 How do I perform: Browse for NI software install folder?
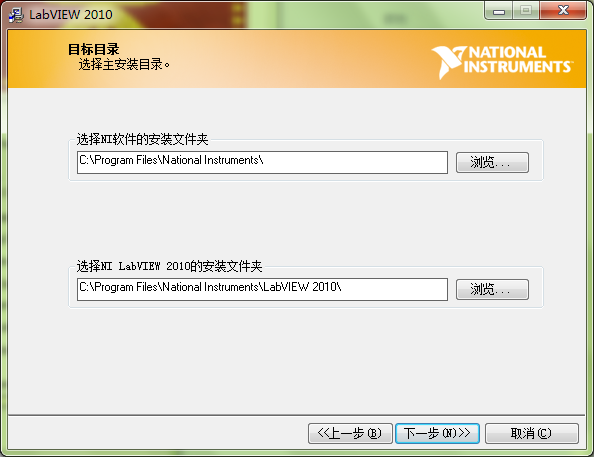(492, 163)
